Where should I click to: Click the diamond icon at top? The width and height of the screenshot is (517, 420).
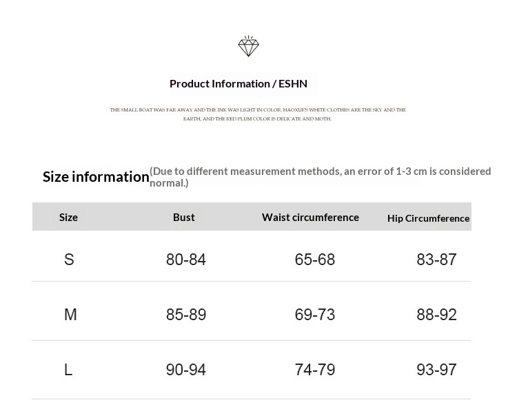coord(248,46)
